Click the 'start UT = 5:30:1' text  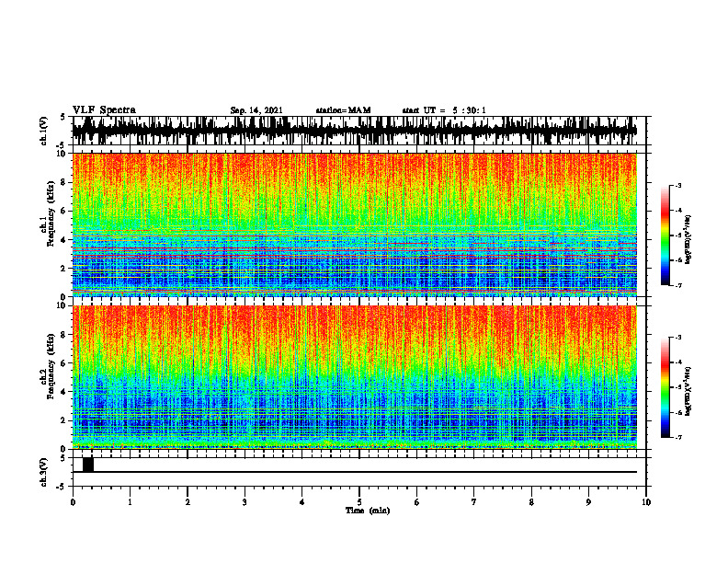pos(444,110)
